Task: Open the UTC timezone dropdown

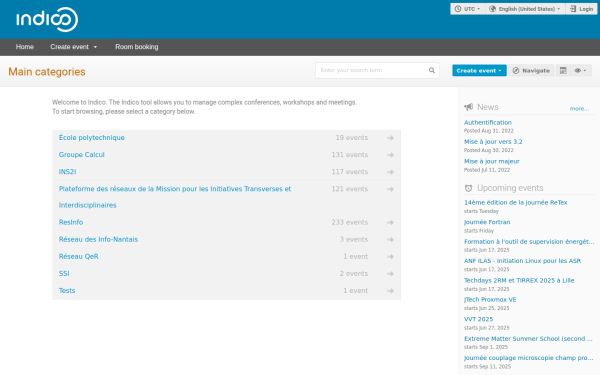Action: pos(467,9)
